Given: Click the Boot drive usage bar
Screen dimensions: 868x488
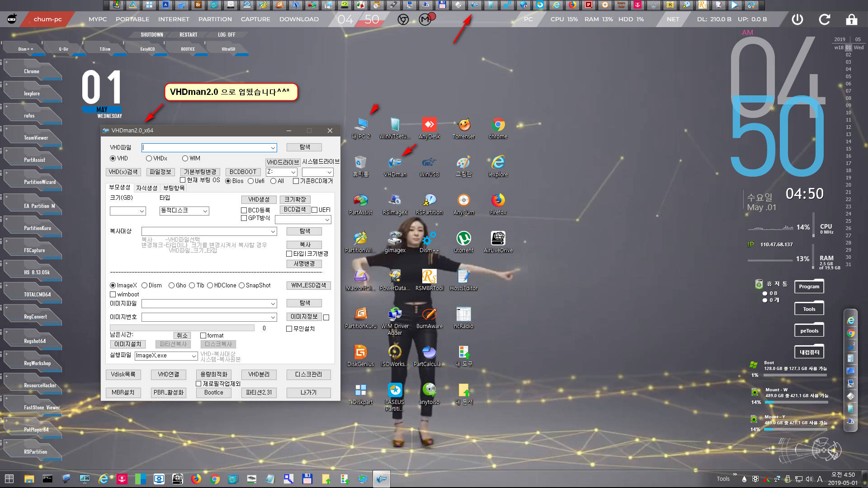Looking at the screenshot, I should 796,375.
